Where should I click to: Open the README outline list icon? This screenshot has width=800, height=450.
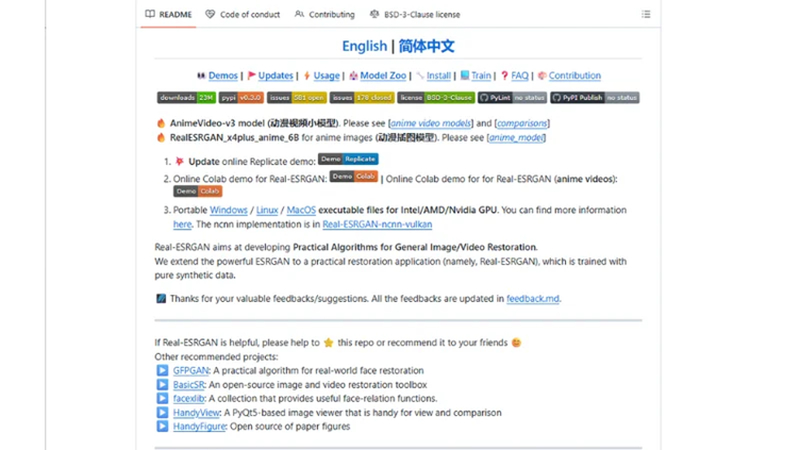(646, 14)
